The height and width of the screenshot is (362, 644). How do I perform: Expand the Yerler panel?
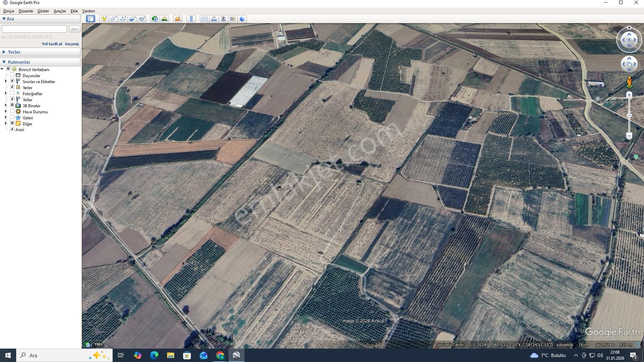point(4,52)
